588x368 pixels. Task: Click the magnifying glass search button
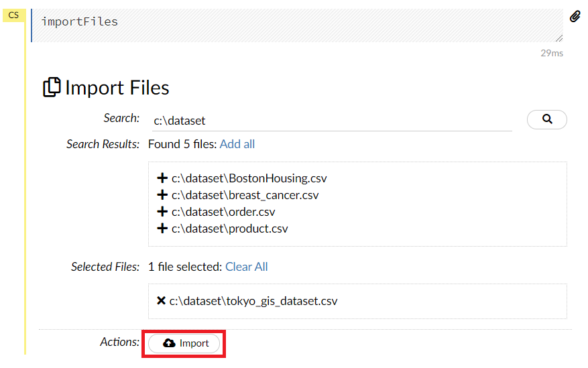546,119
